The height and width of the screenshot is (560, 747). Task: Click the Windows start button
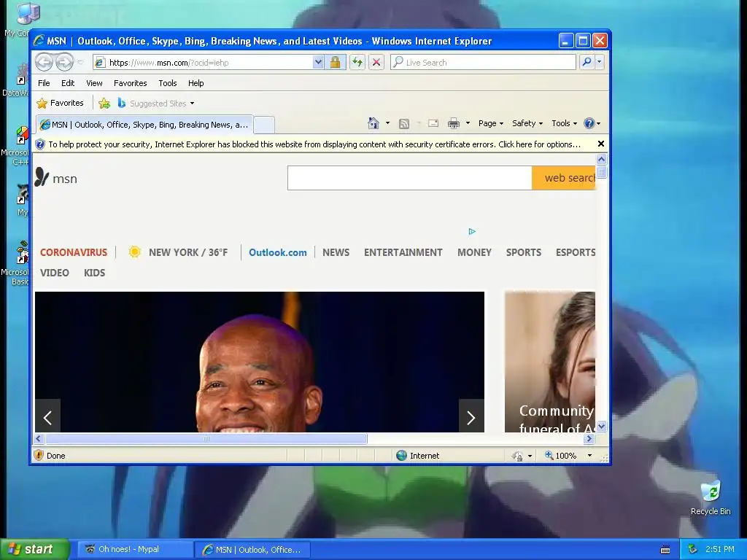[34, 549]
